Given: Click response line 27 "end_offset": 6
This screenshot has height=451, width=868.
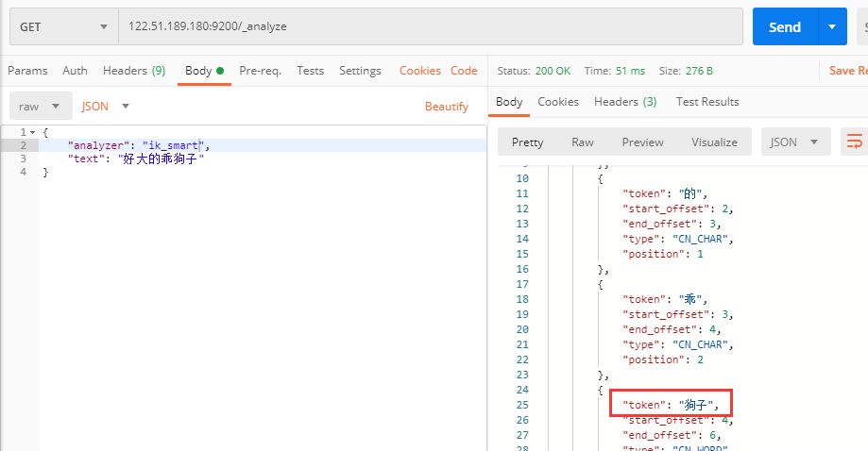Looking at the screenshot, I should coord(672,435).
